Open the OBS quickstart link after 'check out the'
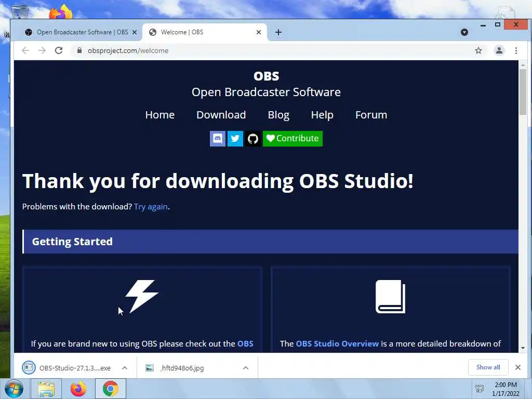The image size is (532, 399). pos(245,344)
